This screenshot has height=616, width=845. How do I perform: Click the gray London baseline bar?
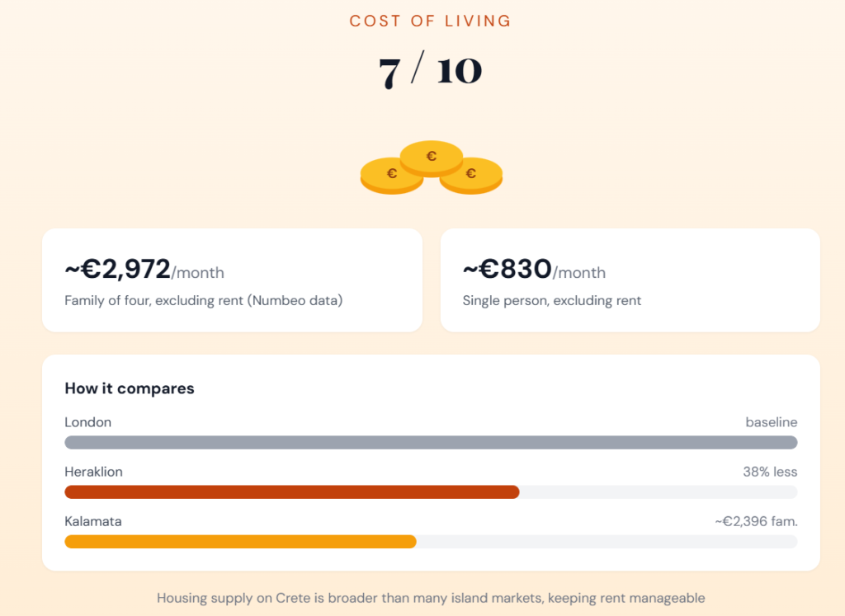pos(431,442)
